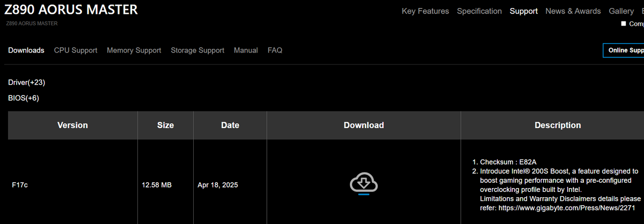Screen dimensions: 644x224
Task: Switch to the Downloads sub-tab
Action: coord(26,50)
